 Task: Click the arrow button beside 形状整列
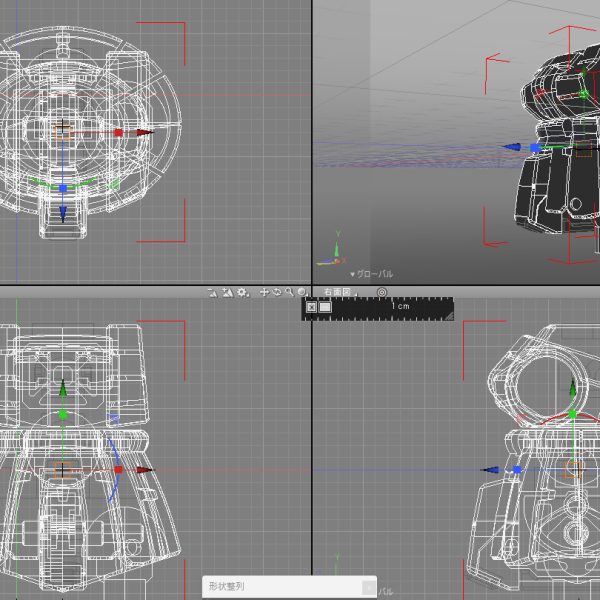click(x=369, y=587)
